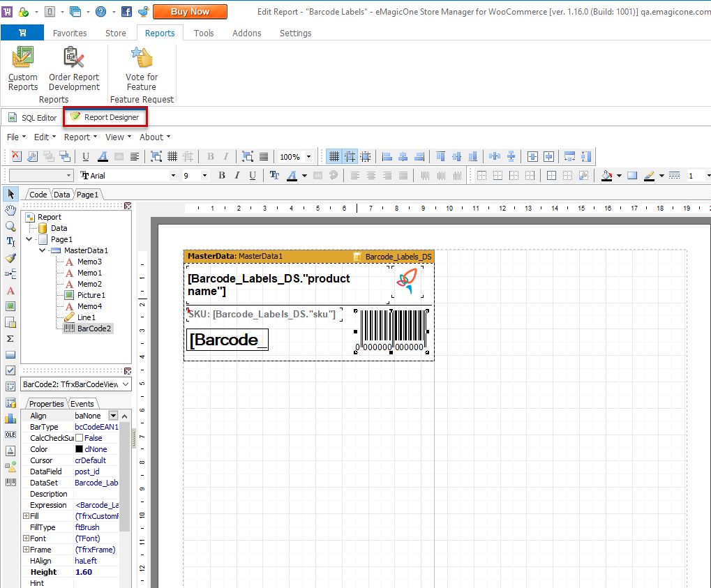Select the Zoom magnifier tool
Screen dimensions: 711x588
[x=10, y=226]
